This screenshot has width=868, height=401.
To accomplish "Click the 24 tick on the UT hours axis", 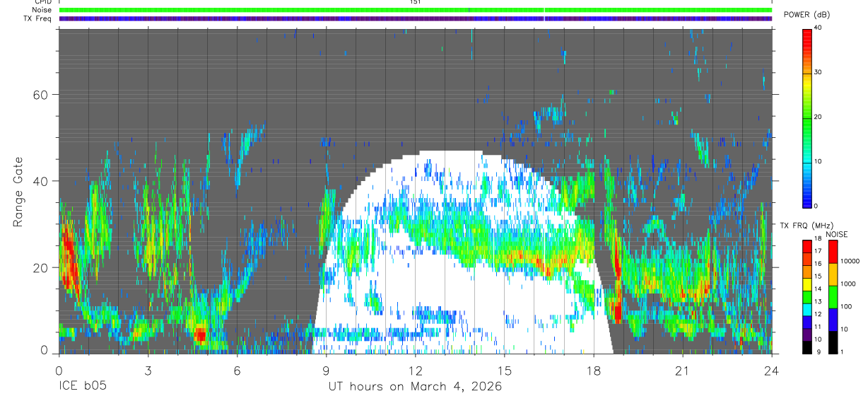I will tap(772, 371).
